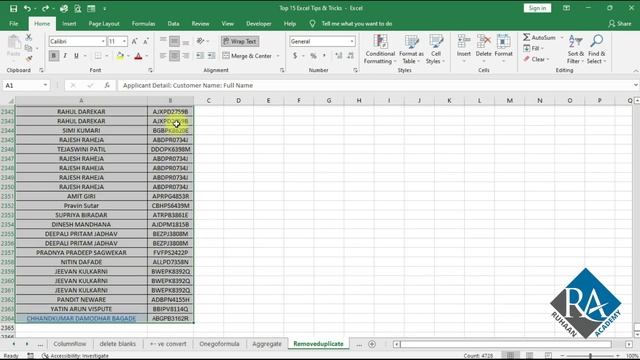This screenshot has width=640, height=360.
Task: Delete cells using Delete button
Action: (x=483, y=49)
